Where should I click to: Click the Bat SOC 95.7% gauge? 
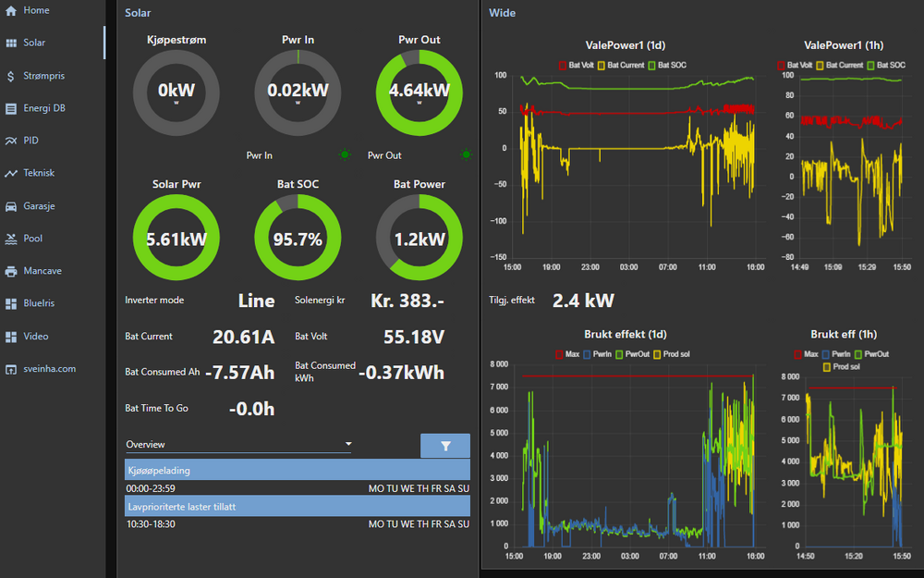click(297, 239)
